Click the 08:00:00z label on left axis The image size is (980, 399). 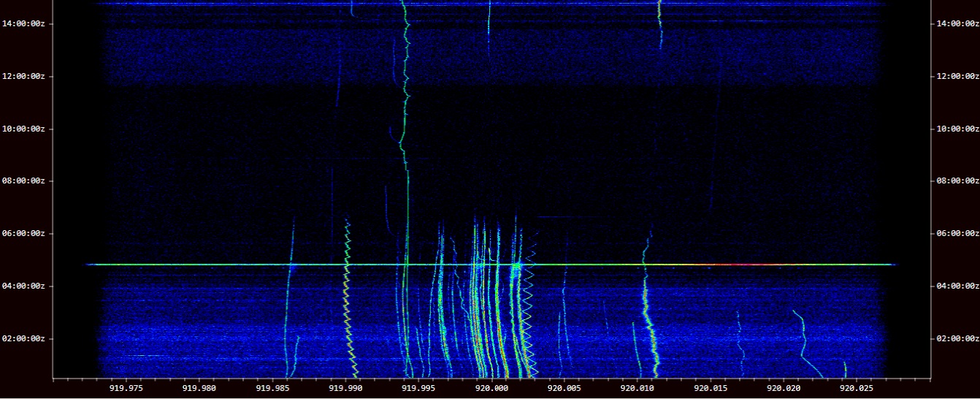[x=23, y=180]
